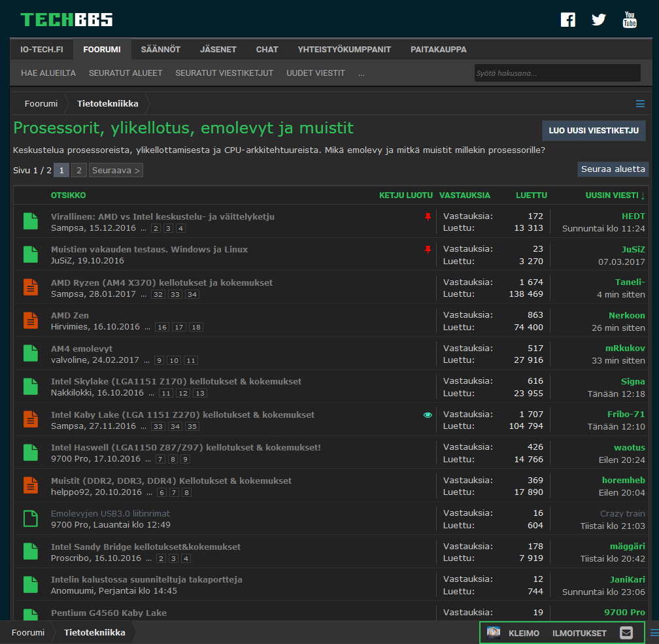Viewport: 659px width, 644px height.
Task: Click the green icon for AM4 emolevyt thread
Action: tap(31, 353)
